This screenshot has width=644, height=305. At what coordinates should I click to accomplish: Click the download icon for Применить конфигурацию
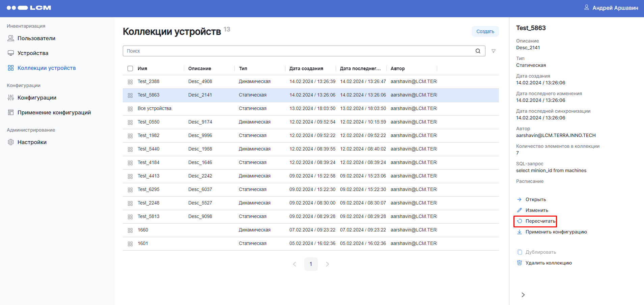click(x=520, y=232)
